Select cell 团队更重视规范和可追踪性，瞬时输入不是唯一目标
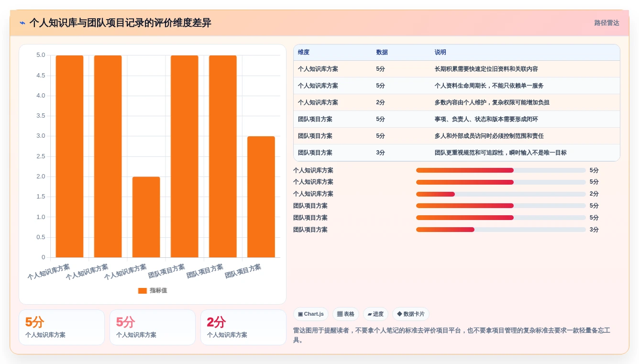 (500, 153)
